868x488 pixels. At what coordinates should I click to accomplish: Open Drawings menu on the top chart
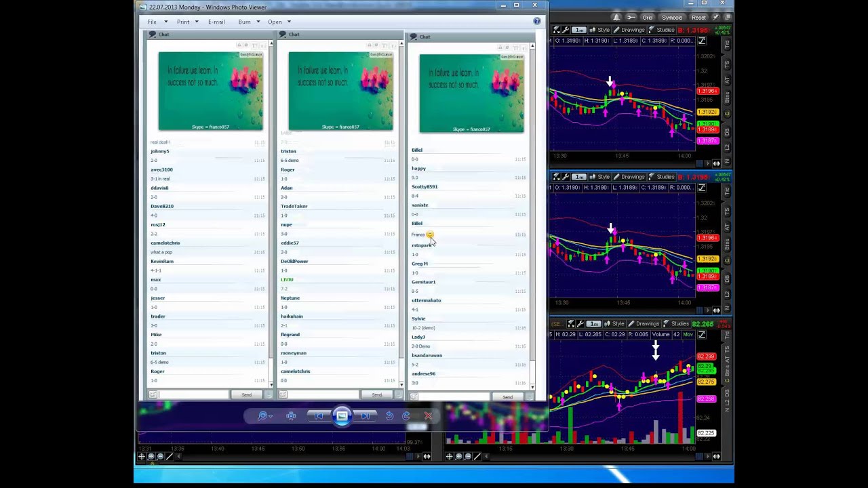point(629,30)
